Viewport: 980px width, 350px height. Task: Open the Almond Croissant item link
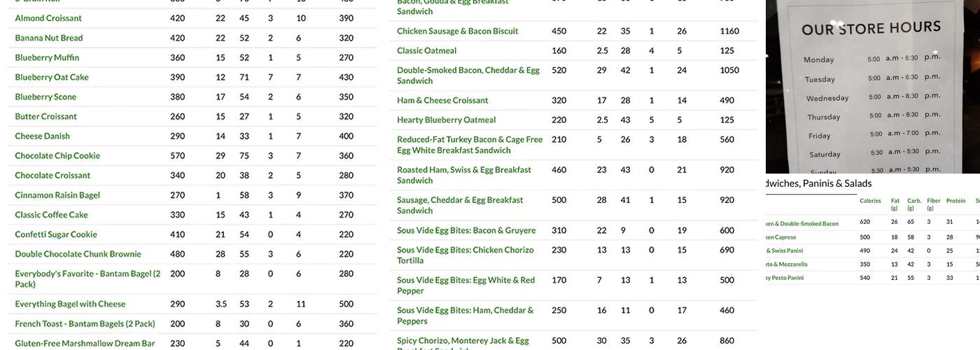(48, 18)
